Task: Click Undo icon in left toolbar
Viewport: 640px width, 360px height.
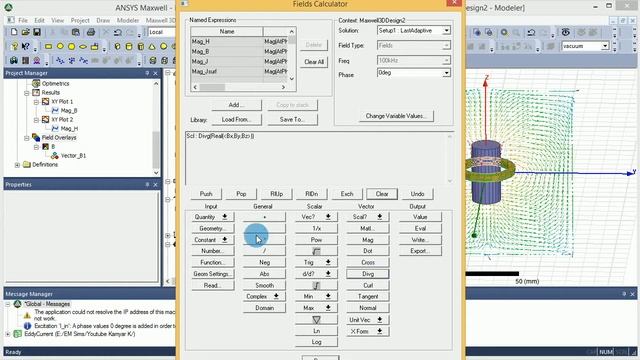Action: pyautogui.click(x=118, y=32)
